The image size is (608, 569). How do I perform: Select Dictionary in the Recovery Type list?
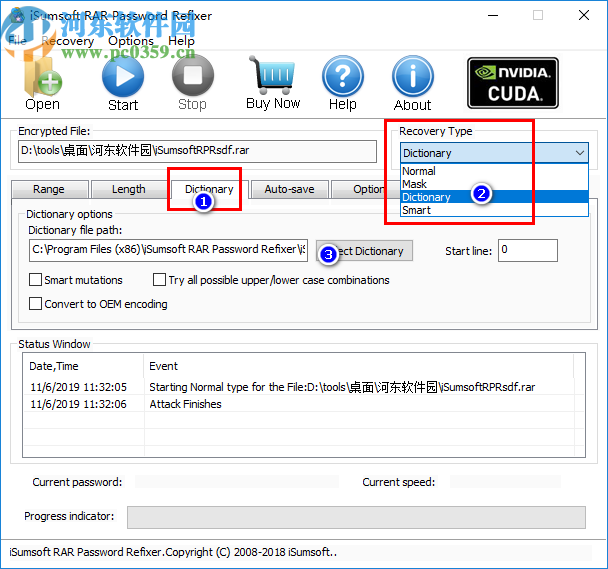pyautogui.click(x=494, y=197)
